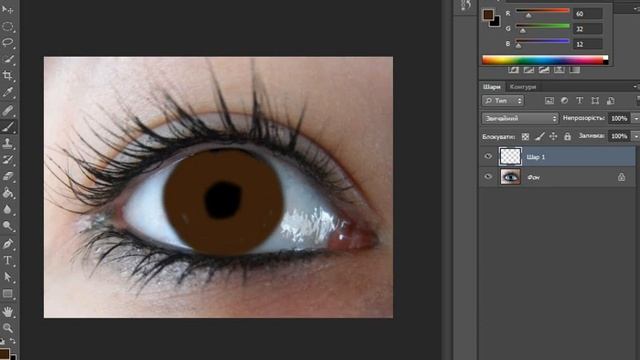The image size is (640, 360).
Task: Select the Paint Bucket tool
Action: tap(7, 193)
